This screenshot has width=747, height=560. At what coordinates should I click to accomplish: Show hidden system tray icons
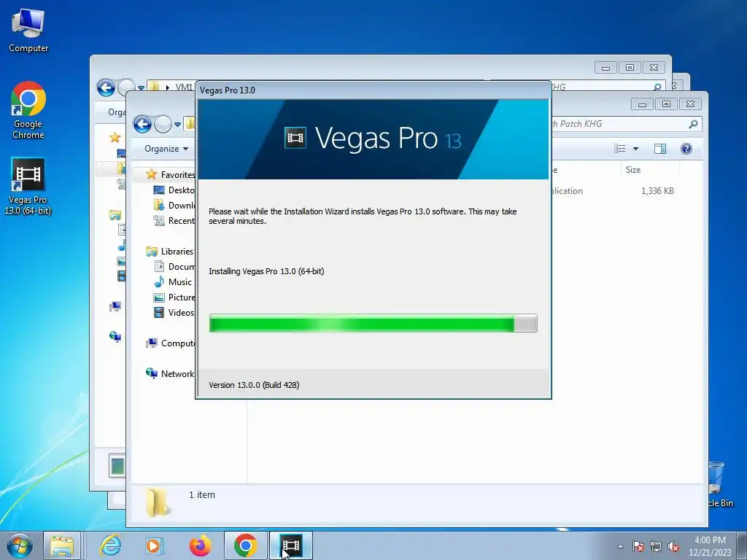click(620, 546)
